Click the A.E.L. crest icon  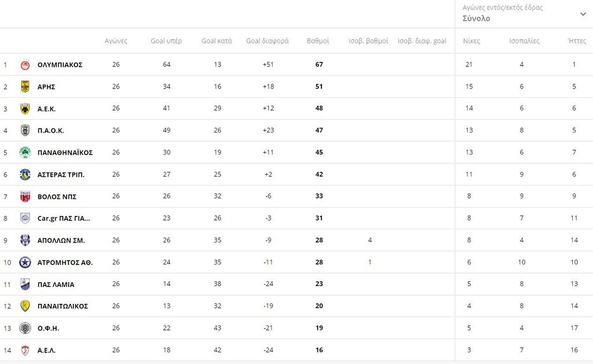25,350
